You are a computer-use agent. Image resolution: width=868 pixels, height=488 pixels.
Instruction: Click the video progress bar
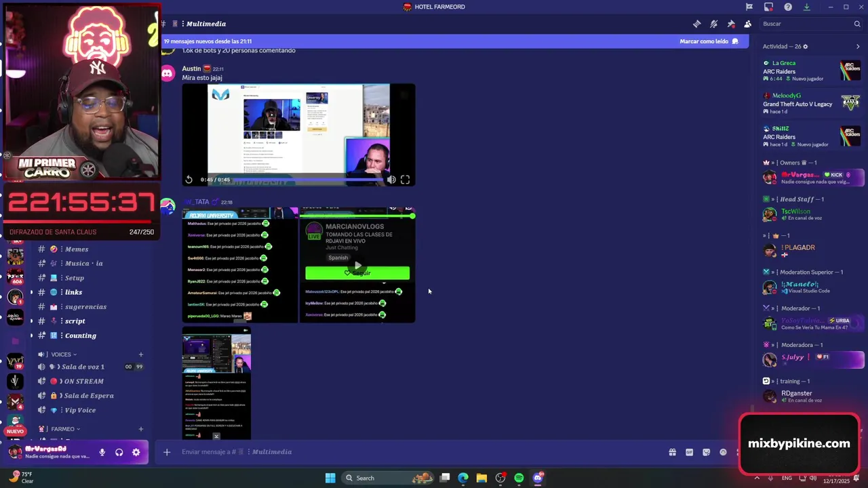pos(308,180)
